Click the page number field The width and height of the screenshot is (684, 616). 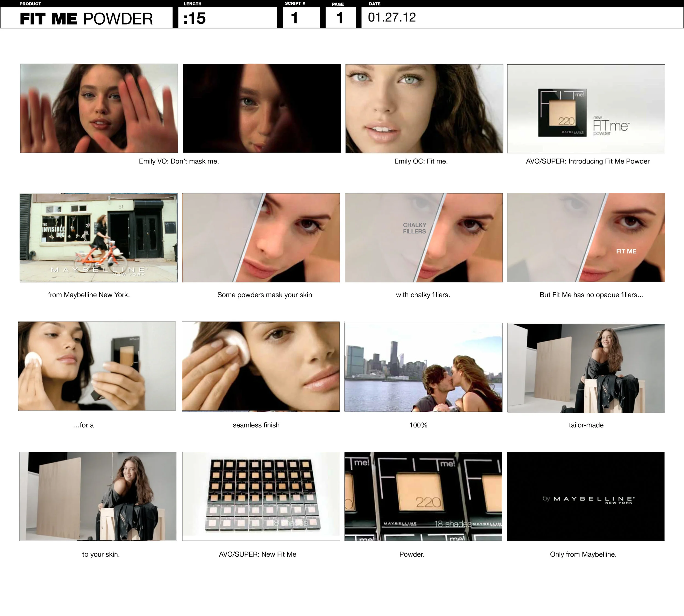click(340, 18)
